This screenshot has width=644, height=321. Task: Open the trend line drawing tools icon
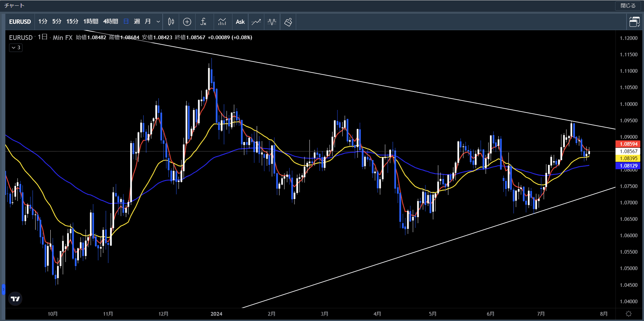pyautogui.click(x=256, y=22)
